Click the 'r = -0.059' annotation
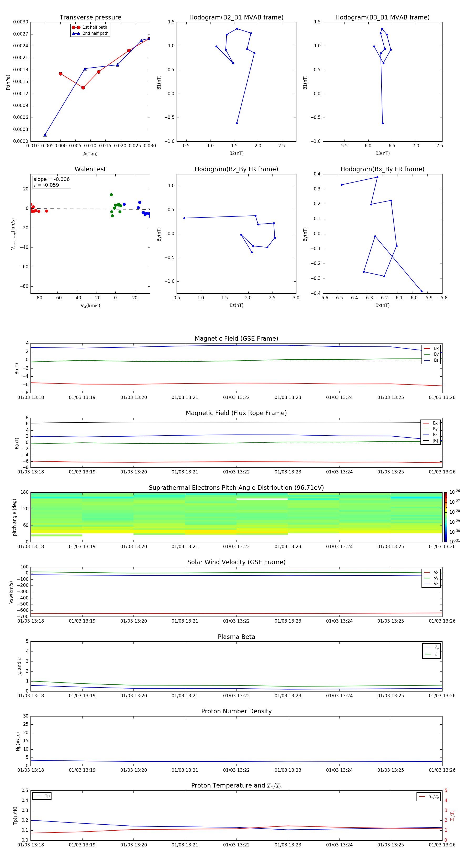Image resolution: width=473 pixels, height=868 pixels. (x=47, y=185)
